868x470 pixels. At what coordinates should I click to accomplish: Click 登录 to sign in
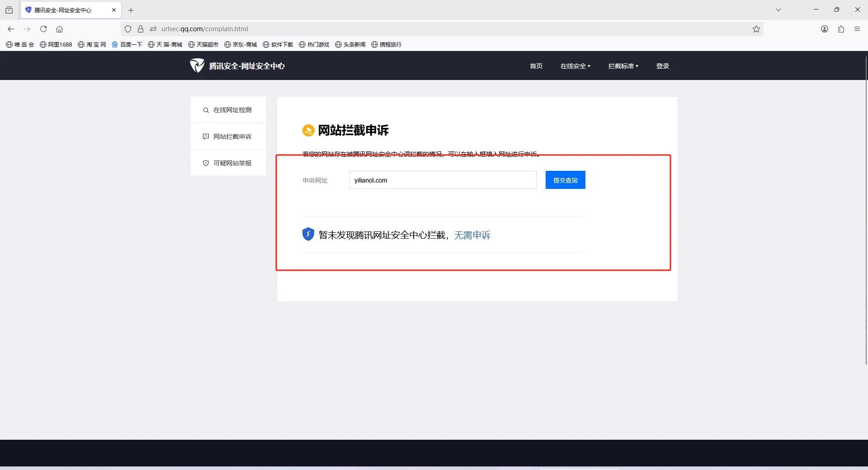coord(663,66)
